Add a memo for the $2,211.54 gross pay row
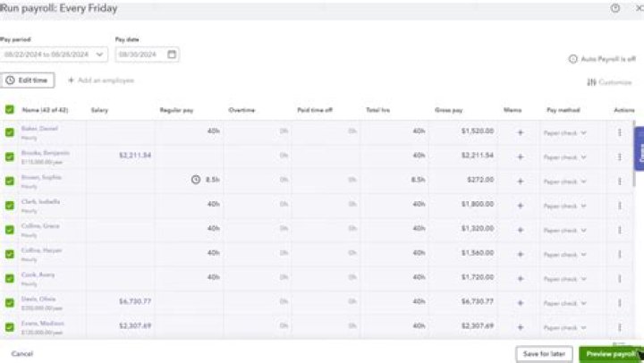This screenshot has width=644, height=363. pos(520,156)
